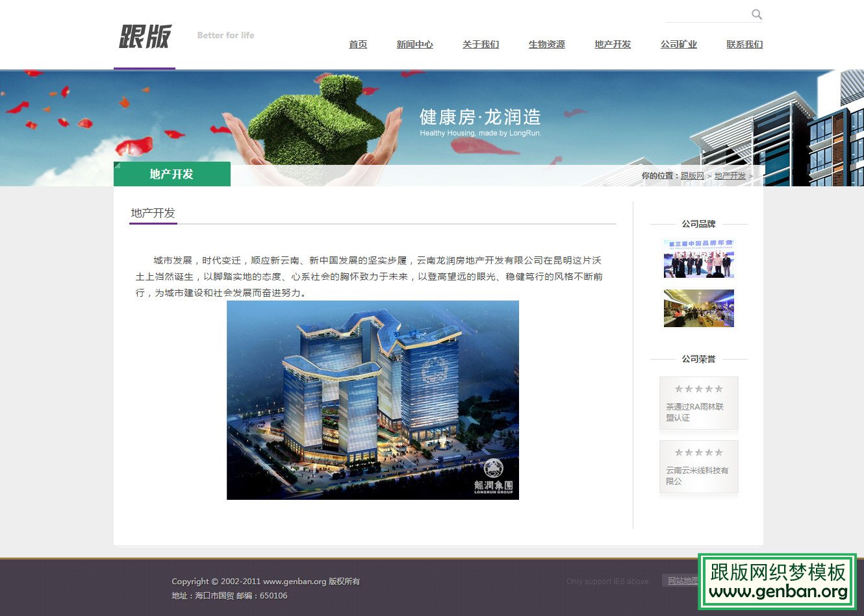
Task: Click the magnifying glass search icon
Action: tap(757, 14)
